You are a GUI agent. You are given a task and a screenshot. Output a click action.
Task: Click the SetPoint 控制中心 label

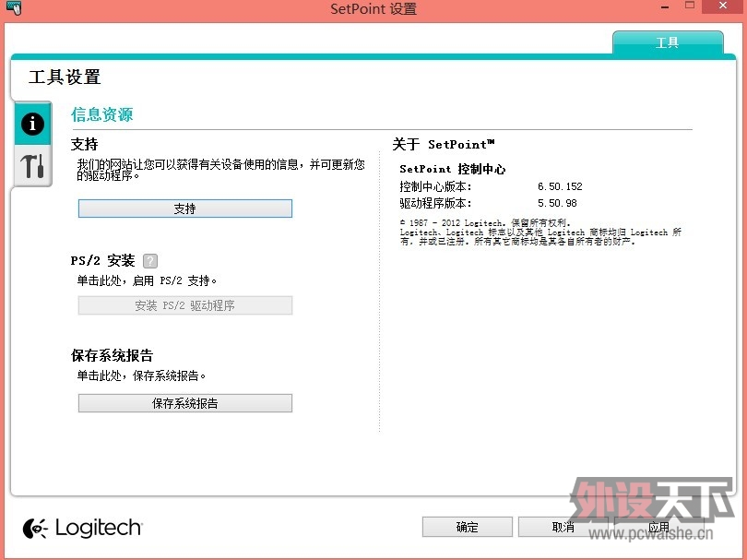[x=452, y=169]
